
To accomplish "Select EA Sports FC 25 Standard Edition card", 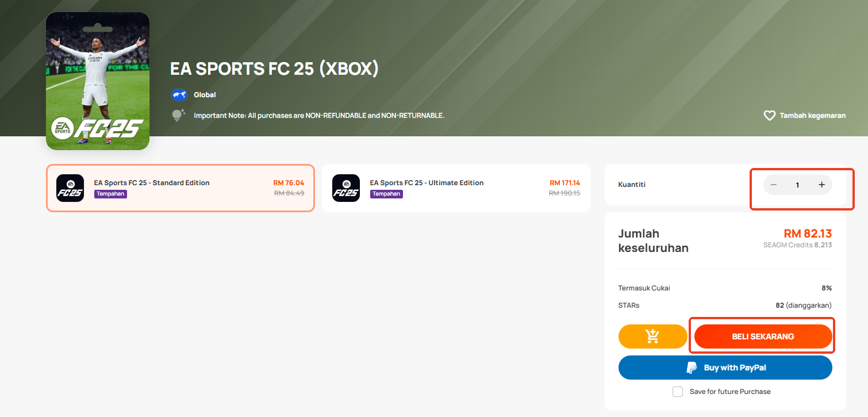I will coord(180,188).
